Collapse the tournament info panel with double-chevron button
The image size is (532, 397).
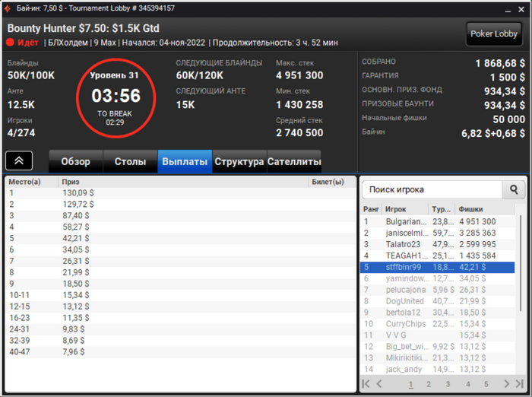coord(19,160)
